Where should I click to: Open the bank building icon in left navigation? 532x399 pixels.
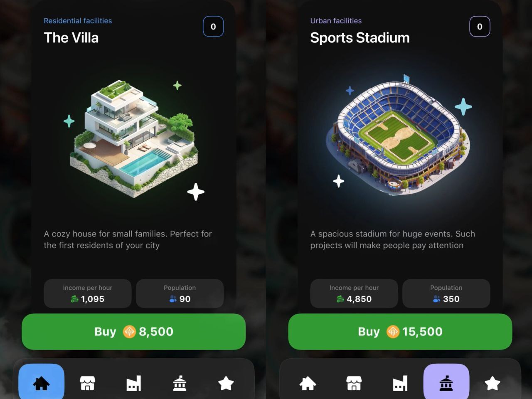click(180, 383)
